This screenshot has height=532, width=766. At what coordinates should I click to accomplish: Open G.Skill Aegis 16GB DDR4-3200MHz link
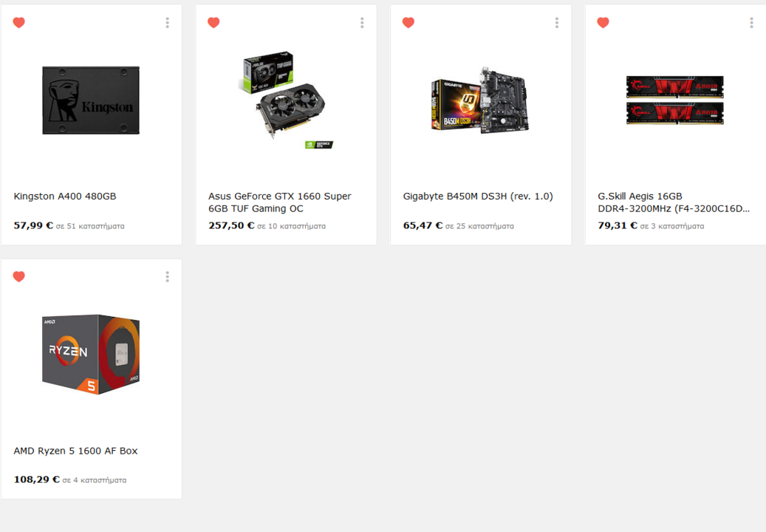[674, 202]
